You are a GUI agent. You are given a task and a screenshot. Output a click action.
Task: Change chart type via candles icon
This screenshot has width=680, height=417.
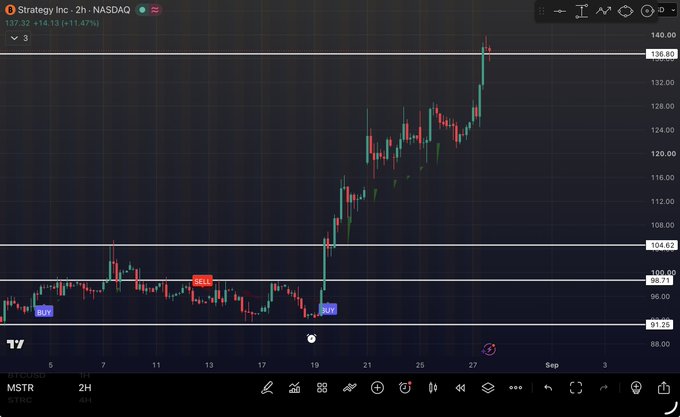[432, 388]
